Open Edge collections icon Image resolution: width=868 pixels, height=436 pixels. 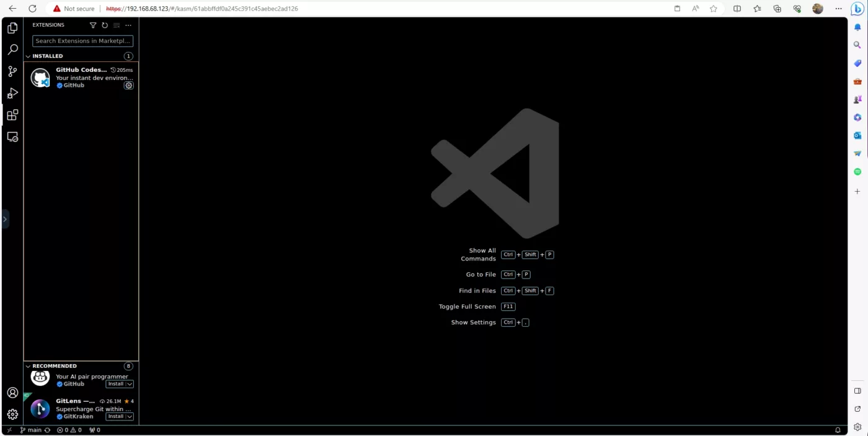(x=777, y=9)
